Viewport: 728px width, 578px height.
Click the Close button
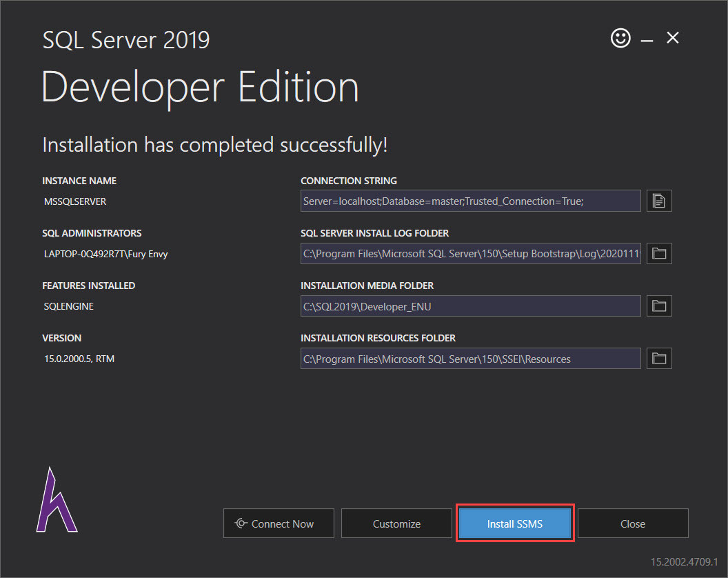click(x=633, y=524)
